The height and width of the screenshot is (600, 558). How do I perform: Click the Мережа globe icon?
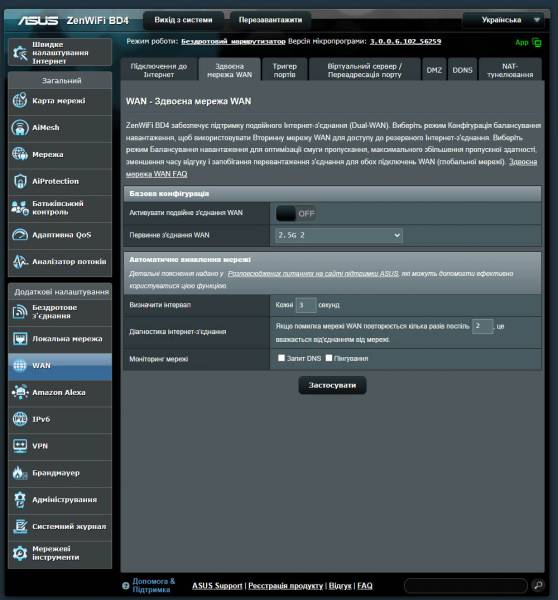pyautogui.click(x=20, y=154)
